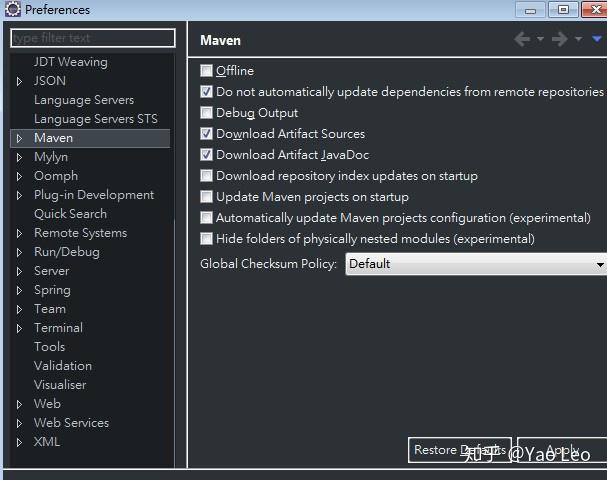Expand the Maven tree node arrow

click(x=19, y=138)
